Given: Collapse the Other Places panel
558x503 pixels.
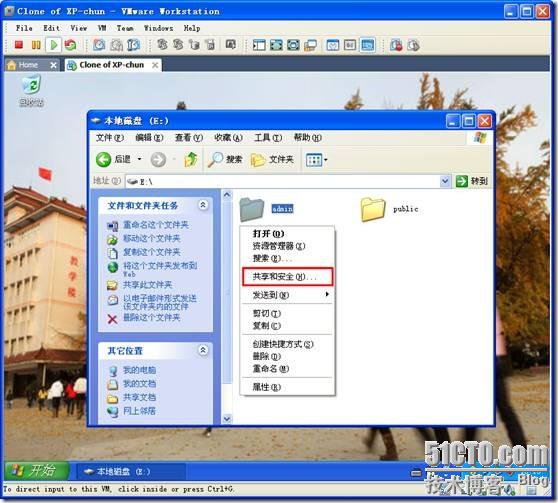Looking at the screenshot, I should pyautogui.click(x=203, y=350).
